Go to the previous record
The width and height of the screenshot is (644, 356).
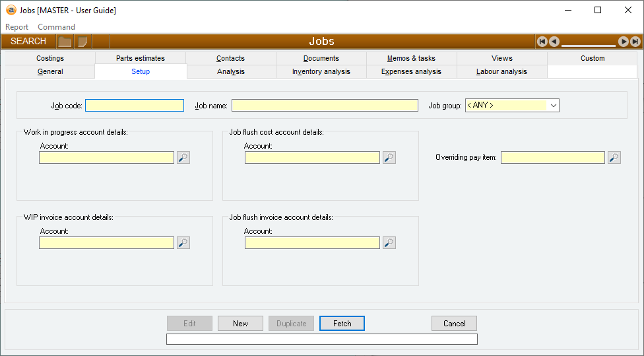(554, 42)
